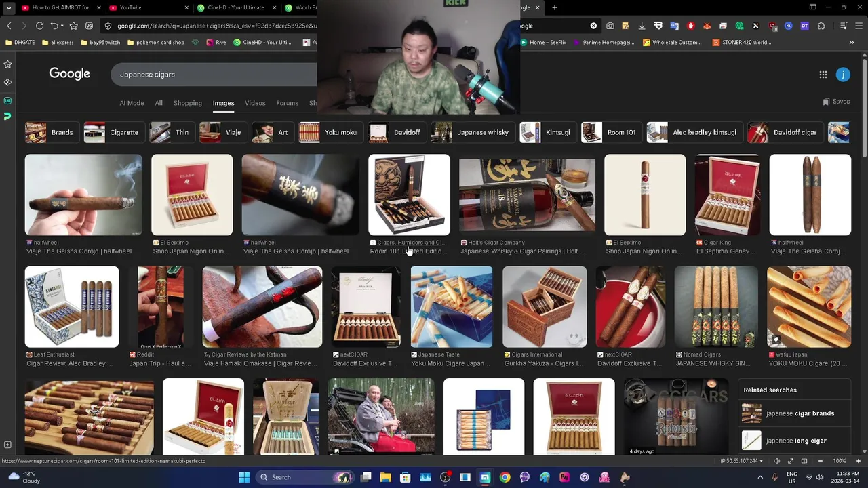Select the All search tab
This screenshot has width=868, height=488.
pos(159,103)
